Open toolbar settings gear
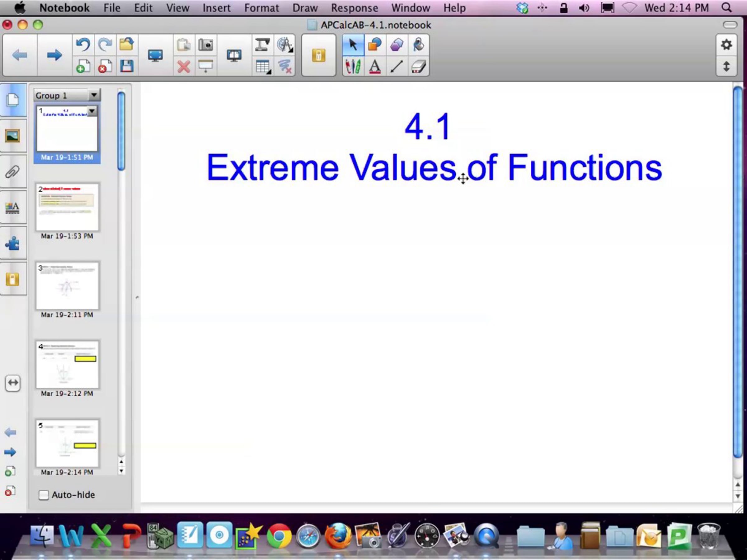The width and height of the screenshot is (747, 560). pyautogui.click(x=726, y=44)
